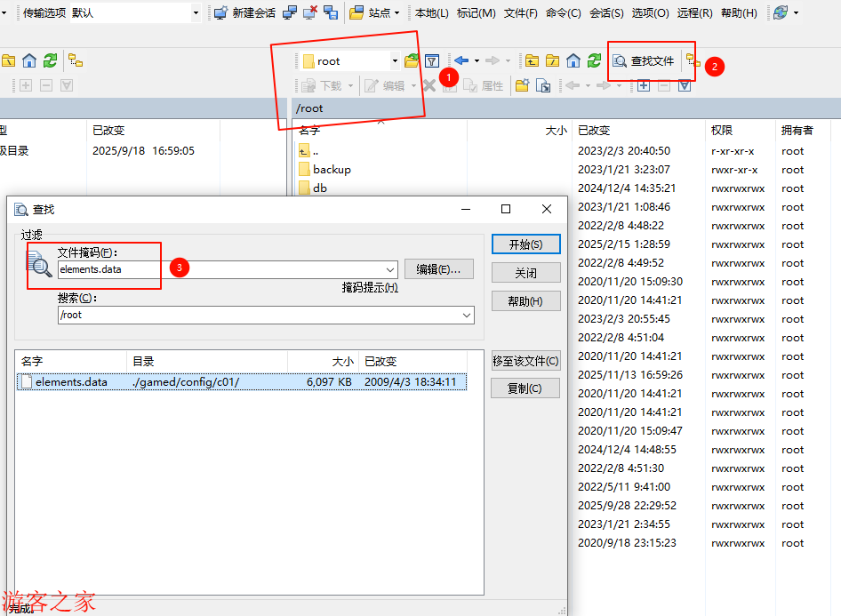
Task: Open the 传输选项 transfer settings dropdown
Action: click(196, 13)
